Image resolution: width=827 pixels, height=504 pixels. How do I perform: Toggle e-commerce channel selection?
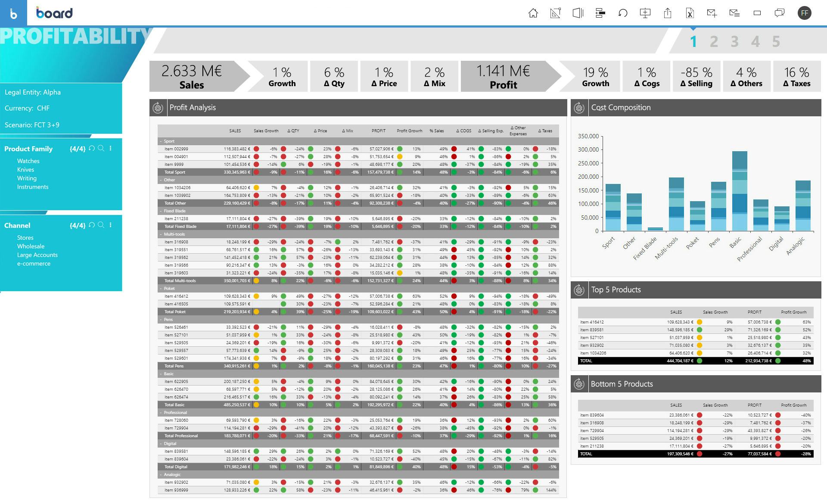coord(34,264)
